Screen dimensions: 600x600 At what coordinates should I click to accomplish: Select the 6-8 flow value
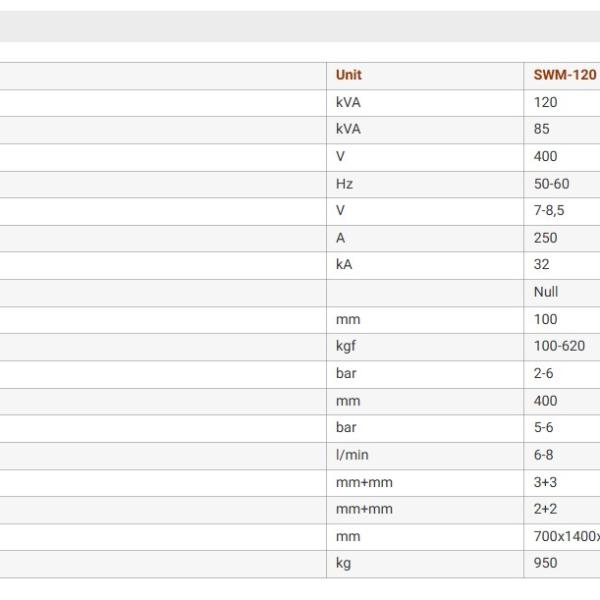point(543,455)
